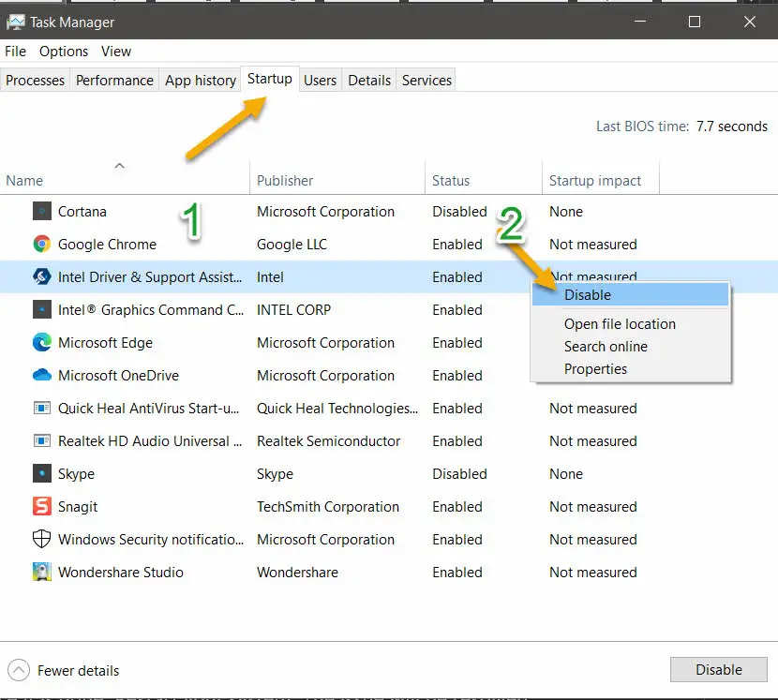
Task: Select the Skype row name
Action: pyautogui.click(x=77, y=474)
